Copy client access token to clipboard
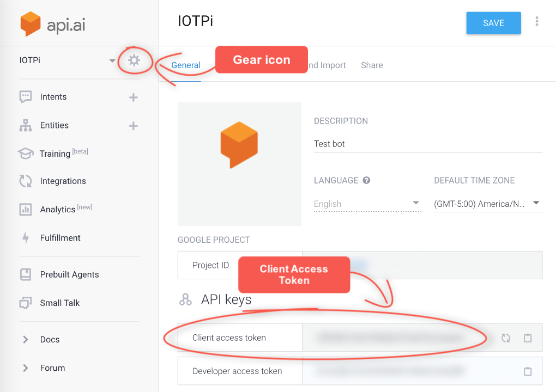The width and height of the screenshot is (556, 392). 528,338
